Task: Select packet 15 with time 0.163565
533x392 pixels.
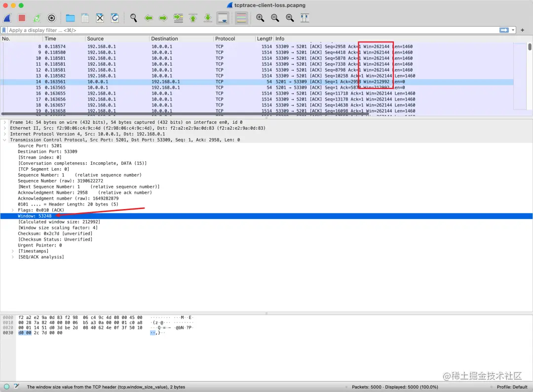Action: click(x=257, y=88)
